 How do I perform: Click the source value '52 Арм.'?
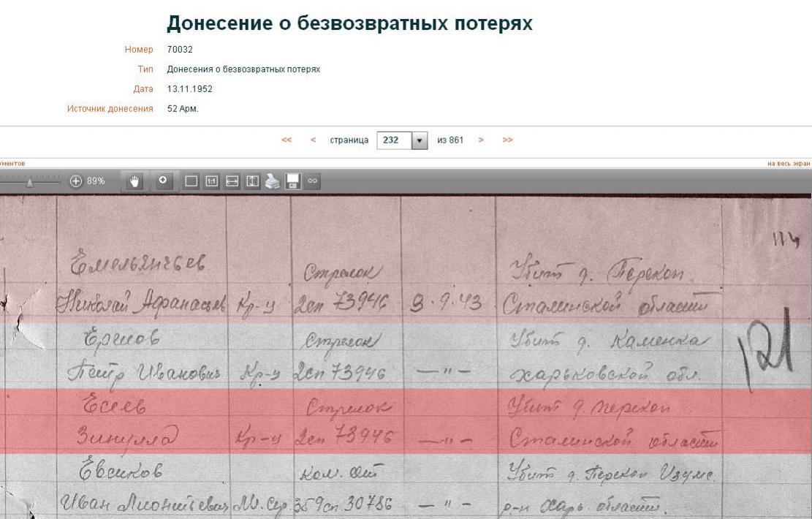(183, 109)
